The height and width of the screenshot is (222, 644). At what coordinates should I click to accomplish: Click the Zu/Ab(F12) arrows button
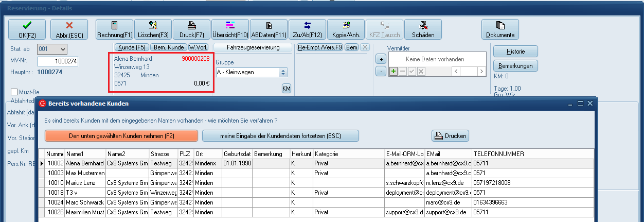pyautogui.click(x=307, y=30)
